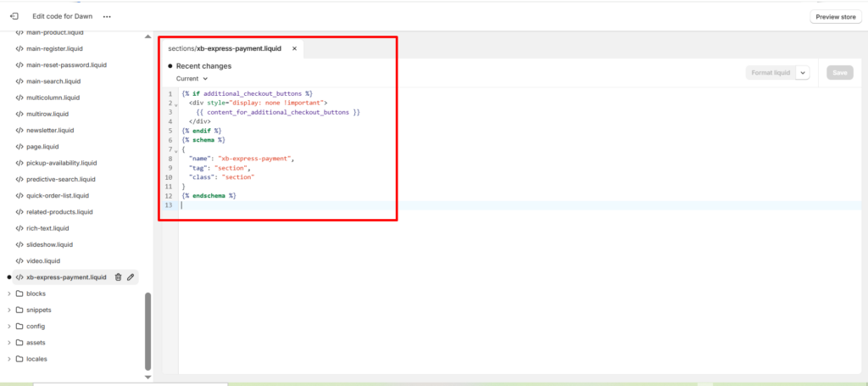Image resolution: width=868 pixels, height=386 pixels.
Task: Click the code icon beside video.liquid
Action: pyautogui.click(x=19, y=260)
